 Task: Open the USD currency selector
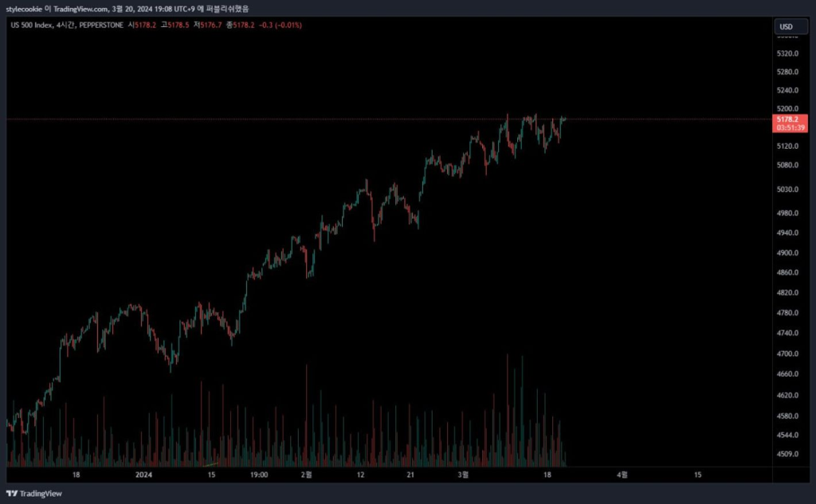786,26
